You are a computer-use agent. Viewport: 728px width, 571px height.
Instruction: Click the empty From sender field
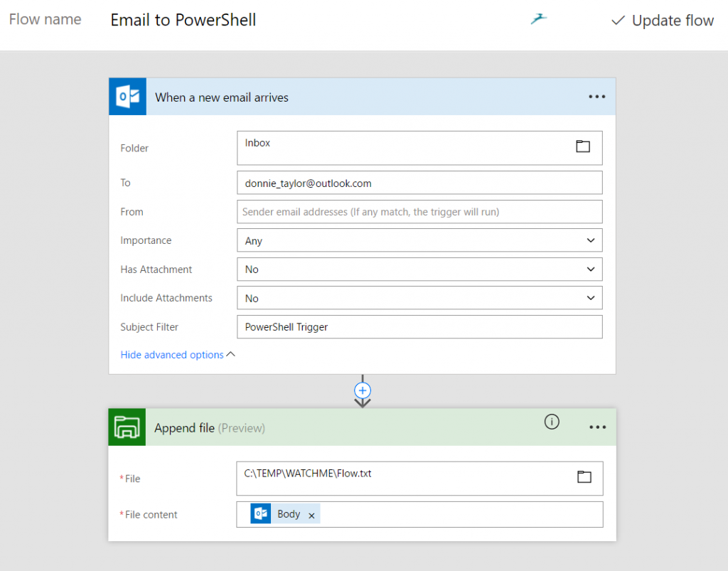tap(419, 212)
